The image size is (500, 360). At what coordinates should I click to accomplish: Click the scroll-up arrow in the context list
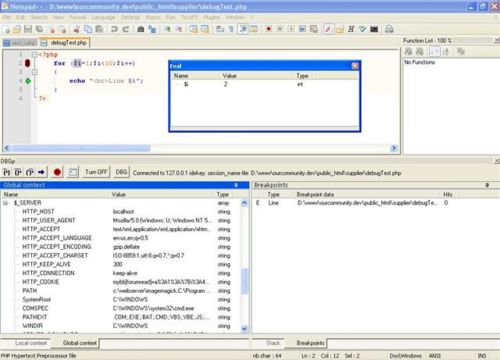coord(244,203)
